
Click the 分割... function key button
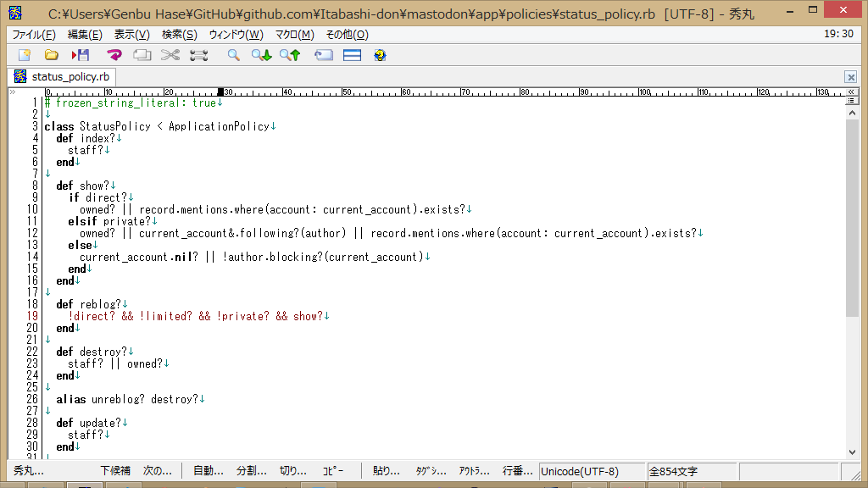251,471
